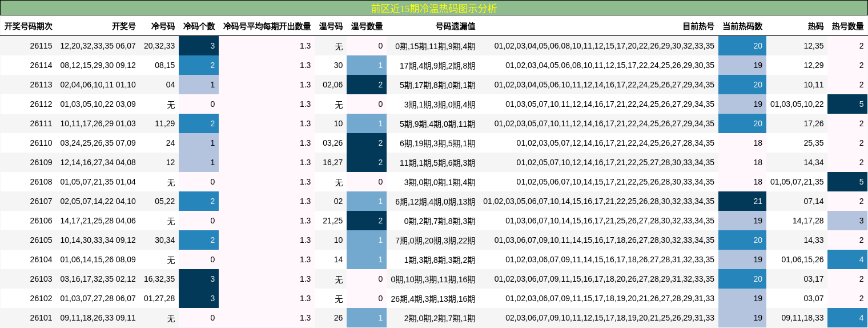Image resolution: width=868 pixels, height=328 pixels.
Task: Select the 温号数量 column header
Action: pos(367,26)
